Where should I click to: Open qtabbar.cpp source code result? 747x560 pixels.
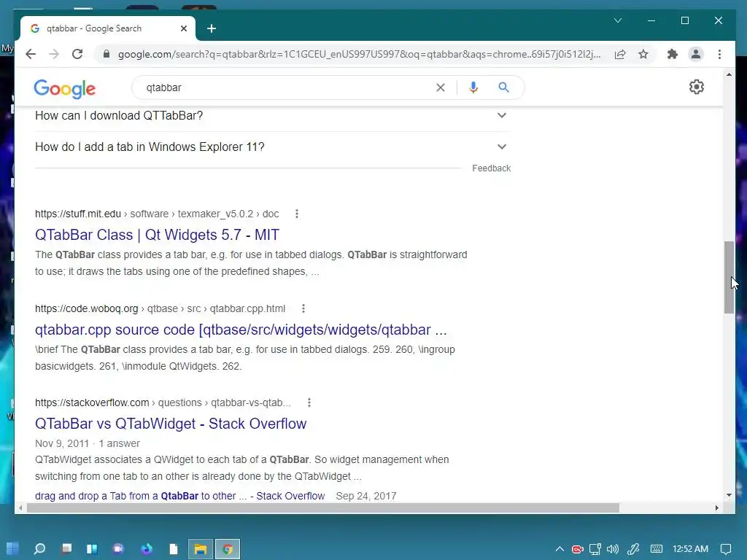pyautogui.click(x=241, y=330)
